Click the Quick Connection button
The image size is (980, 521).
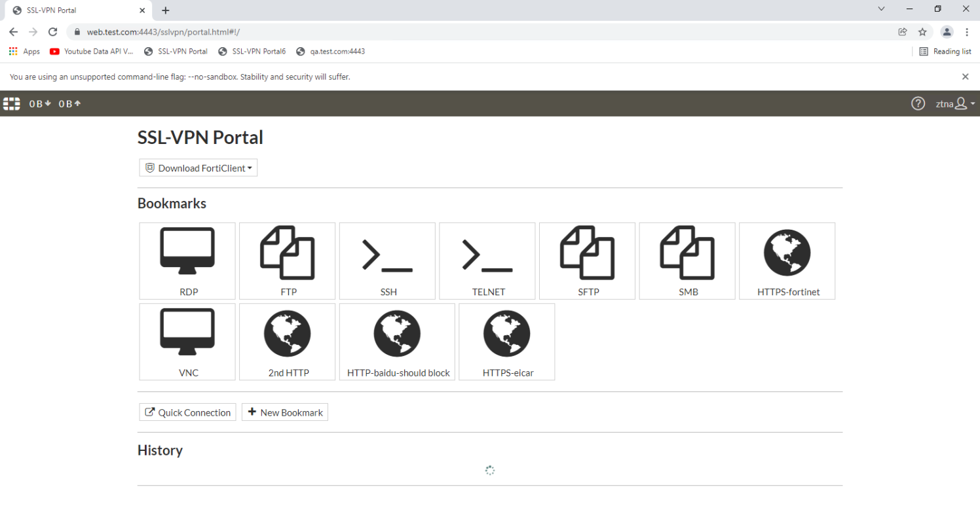tap(187, 412)
